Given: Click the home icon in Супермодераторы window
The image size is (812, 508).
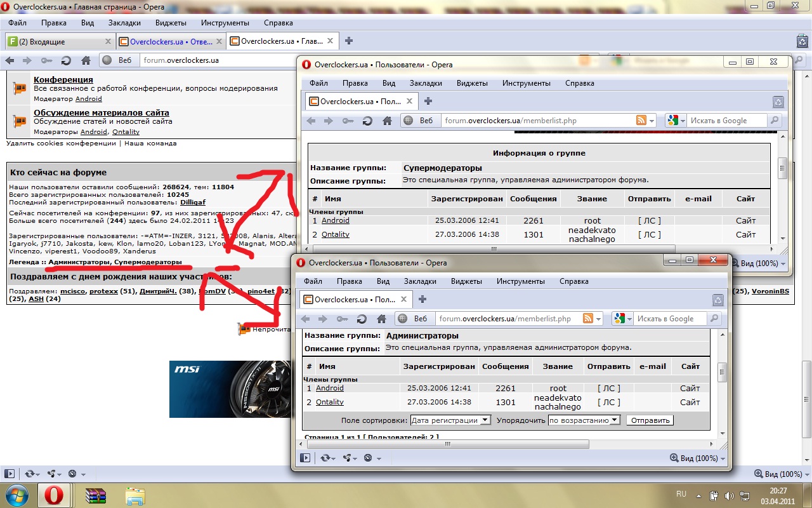Looking at the screenshot, I should [387, 121].
